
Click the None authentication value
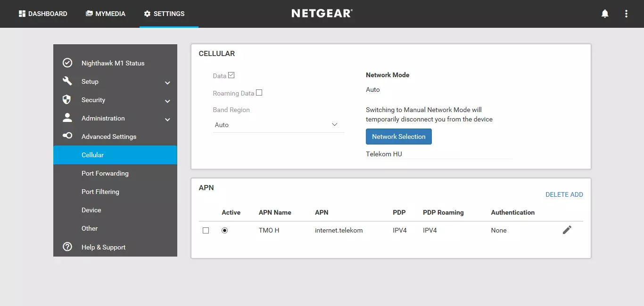point(499,230)
